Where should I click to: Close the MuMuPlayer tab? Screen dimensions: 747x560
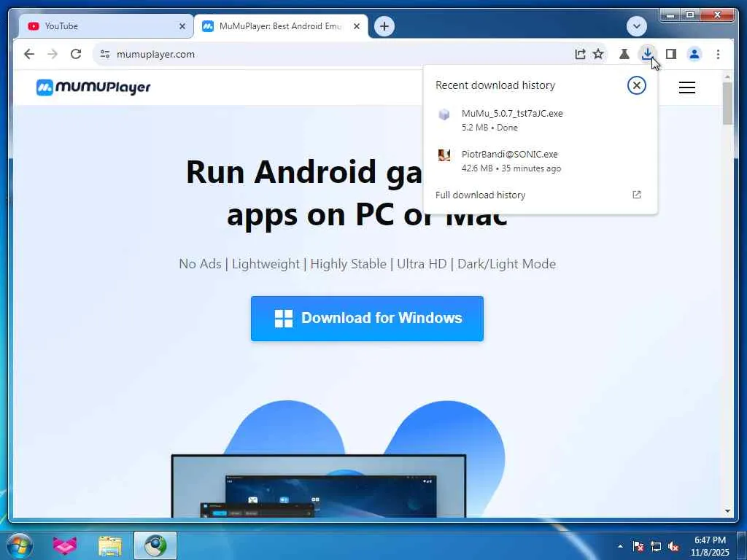(356, 26)
